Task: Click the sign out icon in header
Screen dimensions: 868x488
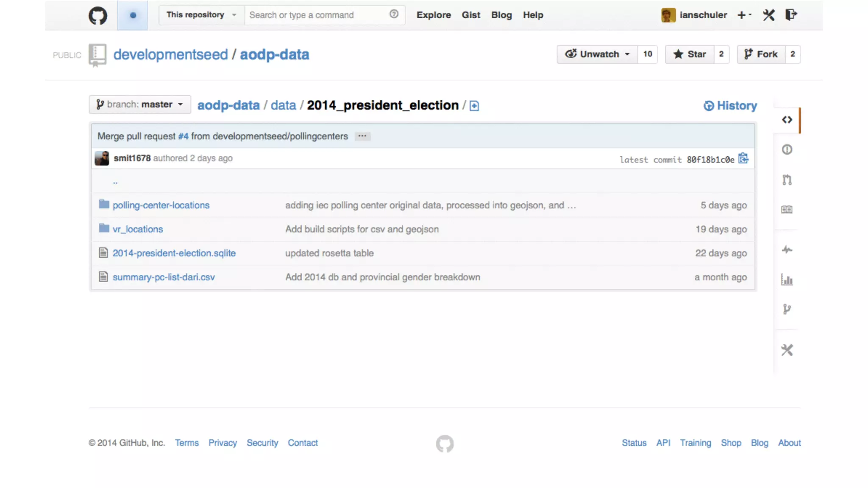Action: pos(791,15)
